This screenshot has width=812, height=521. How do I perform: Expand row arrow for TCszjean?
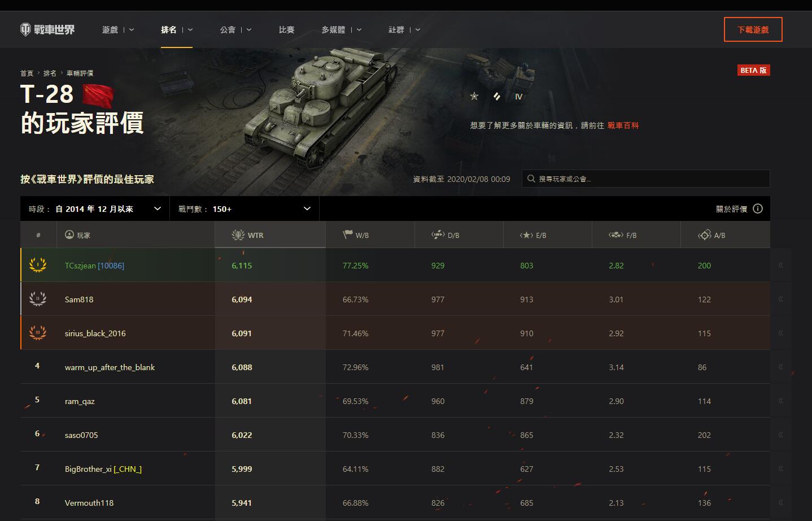(780, 265)
